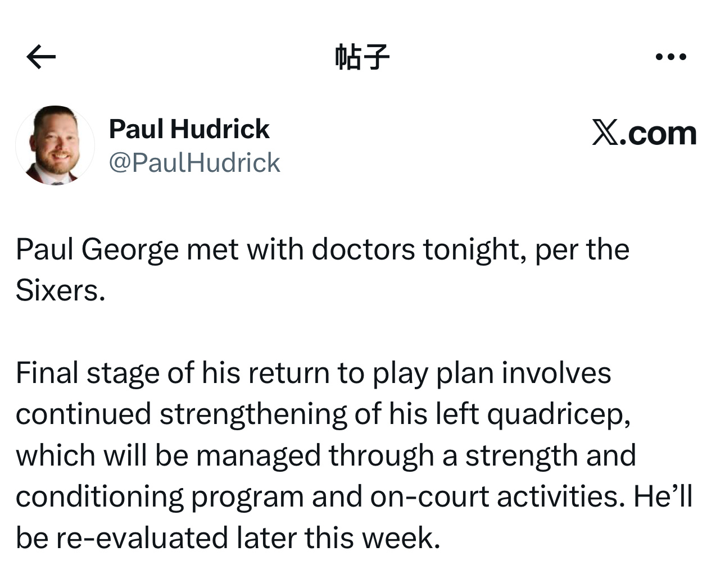Tap the 'Final stage of his return' line
725x588 pixels.
point(173,373)
